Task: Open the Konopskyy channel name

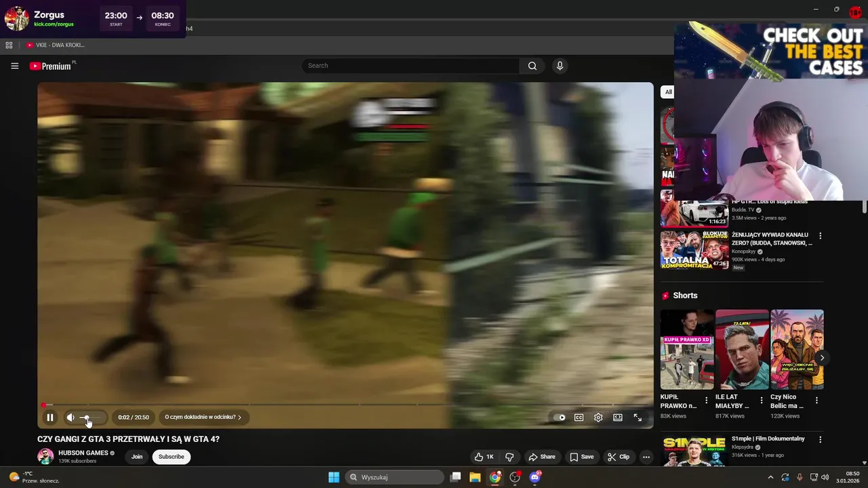Action: 743,251
